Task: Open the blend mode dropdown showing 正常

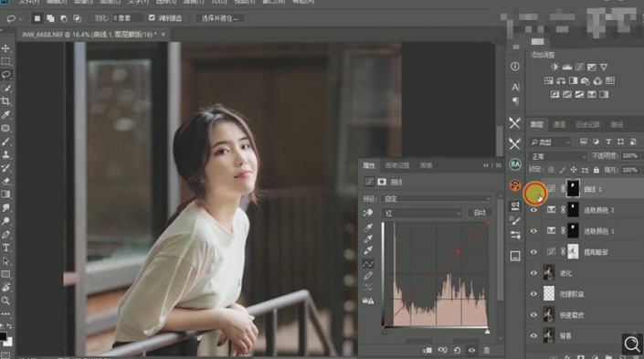Action: [558, 156]
